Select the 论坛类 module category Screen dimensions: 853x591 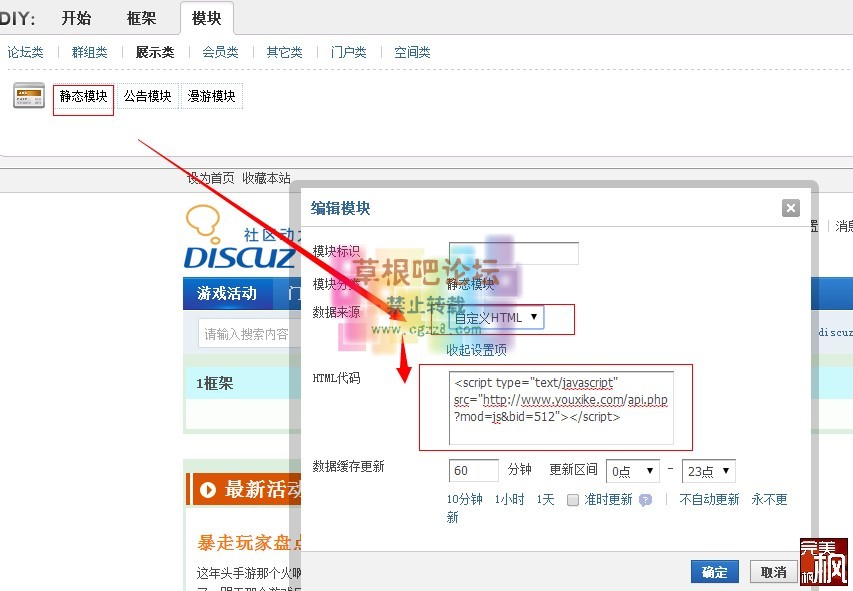(x=25, y=52)
